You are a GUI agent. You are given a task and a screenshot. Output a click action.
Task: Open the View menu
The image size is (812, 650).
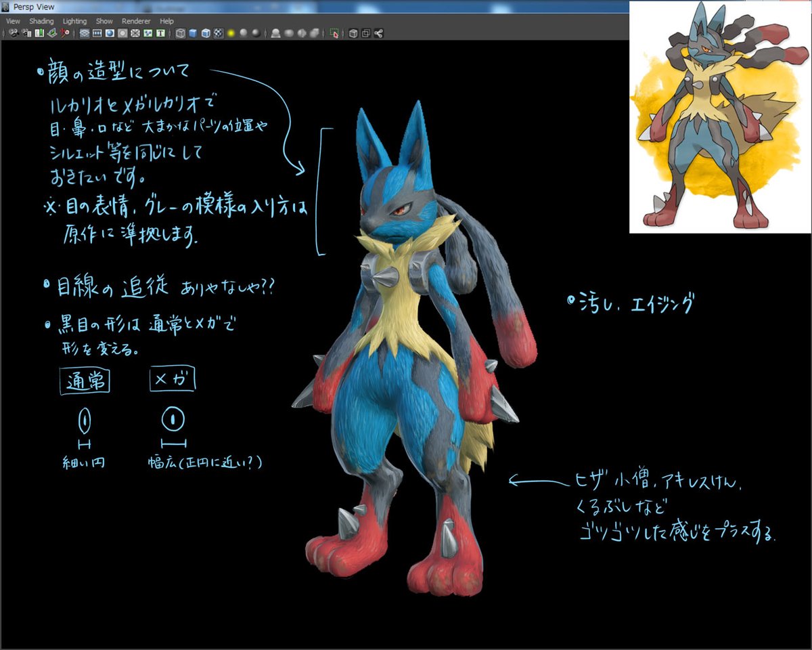(13, 22)
